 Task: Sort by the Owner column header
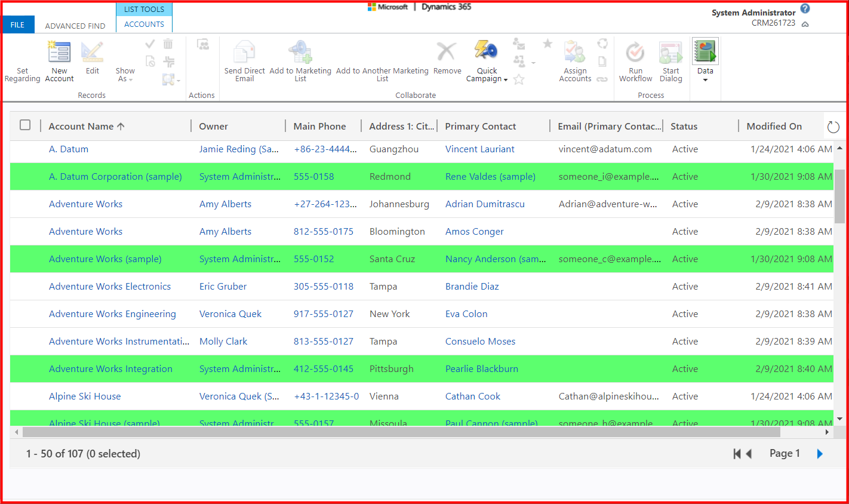[x=213, y=126]
